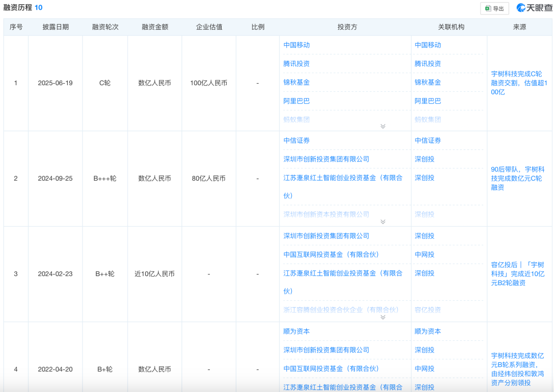554x392 pixels.
Task: Expand the investor list in the B++轮 row
Action: (383, 317)
